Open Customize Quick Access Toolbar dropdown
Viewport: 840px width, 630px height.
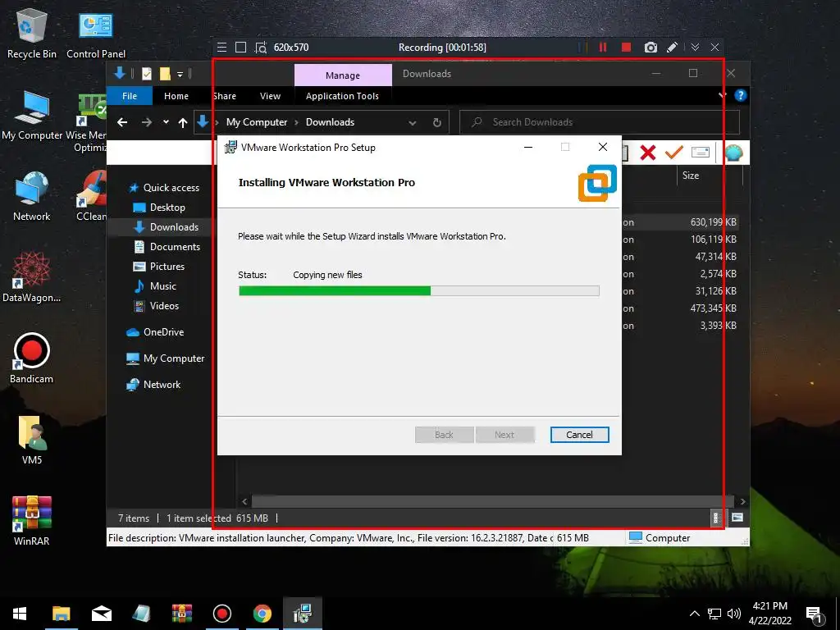click(180, 74)
